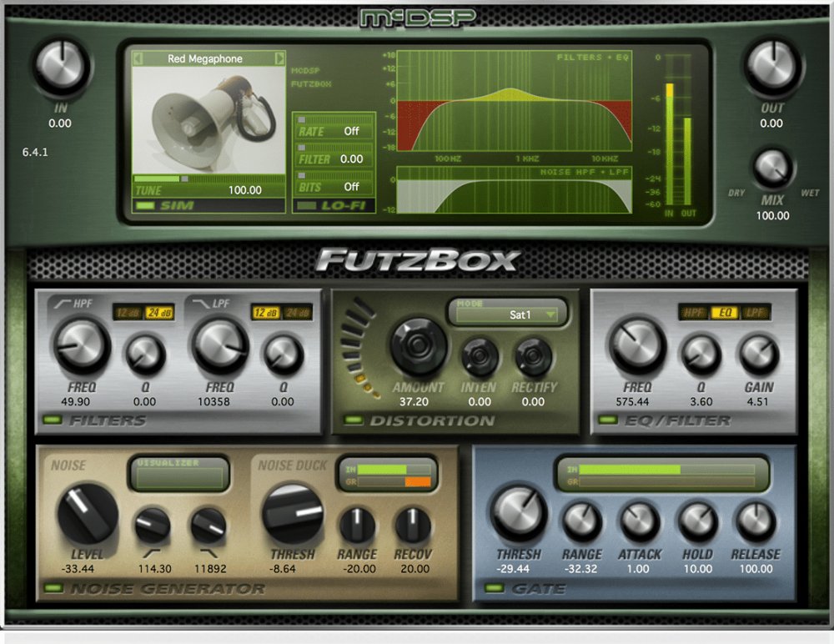The image size is (834, 644).
Task: Click the Lo-Fi FILTER slider
Action: pos(334,148)
